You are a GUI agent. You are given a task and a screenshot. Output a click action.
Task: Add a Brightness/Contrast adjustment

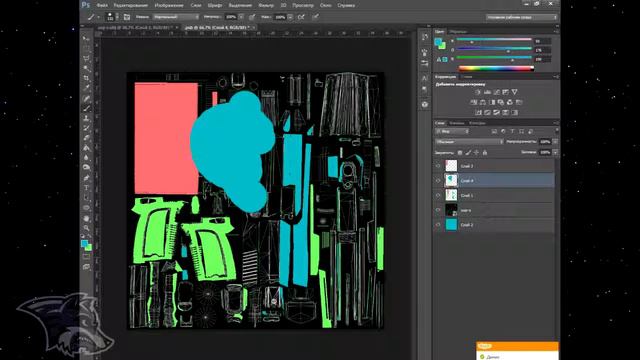pos(478,92)
